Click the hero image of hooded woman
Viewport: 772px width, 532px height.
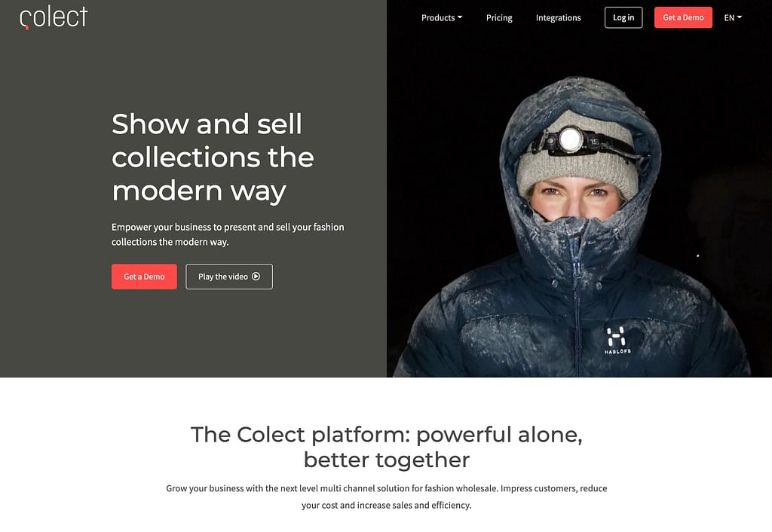coord(579,188)
